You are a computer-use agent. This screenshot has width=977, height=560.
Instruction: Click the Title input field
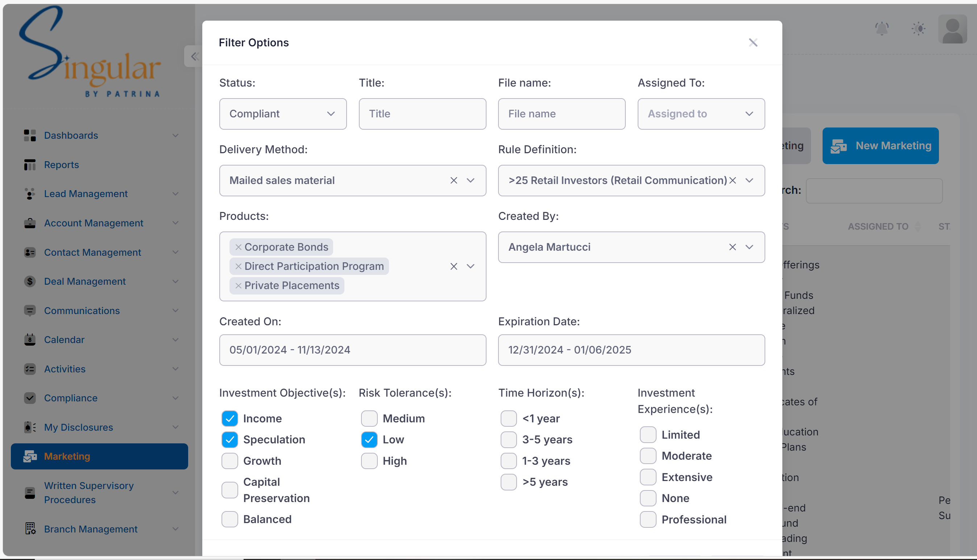422,114
